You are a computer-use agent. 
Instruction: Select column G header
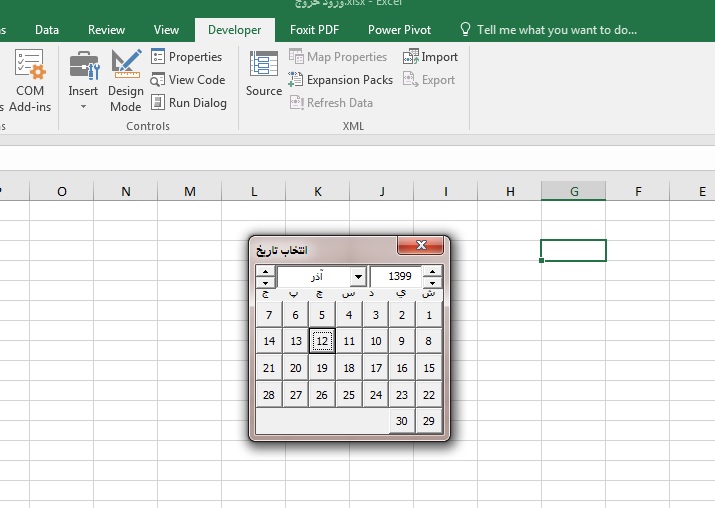coord(573,191)
